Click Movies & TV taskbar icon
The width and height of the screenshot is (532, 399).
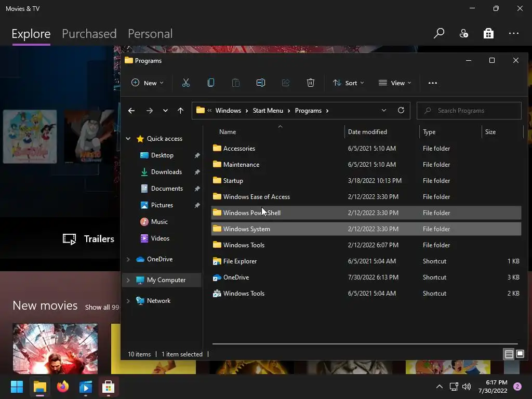(86, 387)
